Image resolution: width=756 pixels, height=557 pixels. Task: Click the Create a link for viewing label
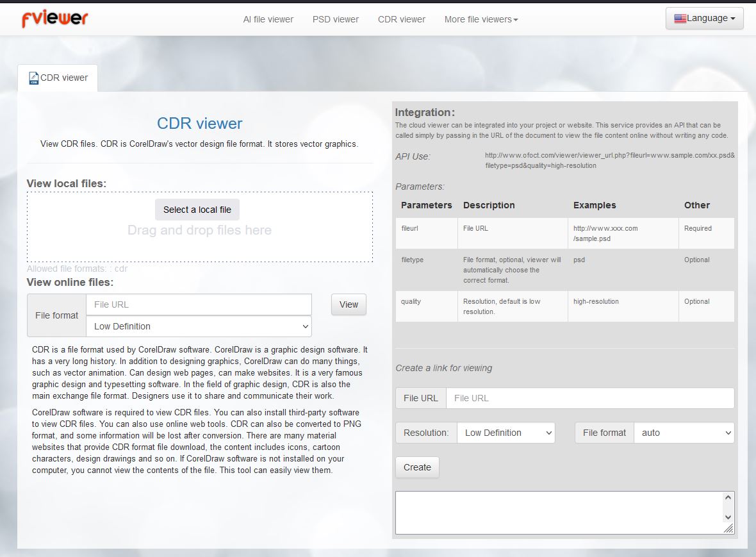[443, 368]
